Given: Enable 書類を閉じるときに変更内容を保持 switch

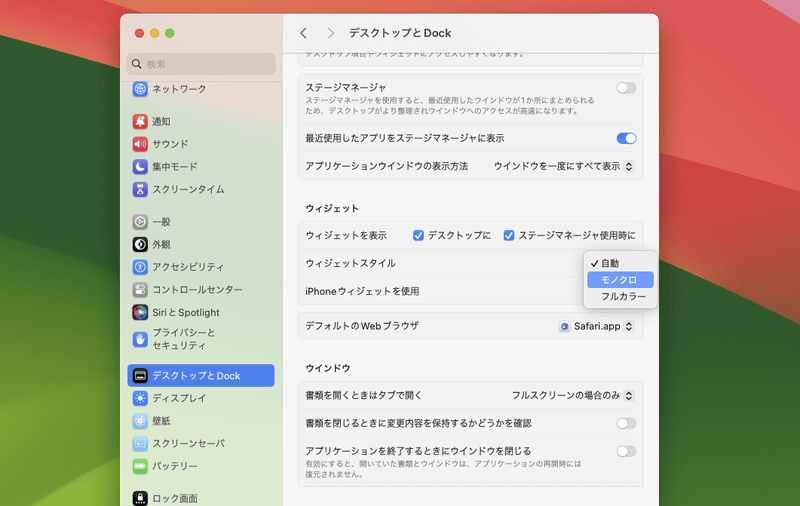Looking at the screenshot, I should click(x=626, y=423).
